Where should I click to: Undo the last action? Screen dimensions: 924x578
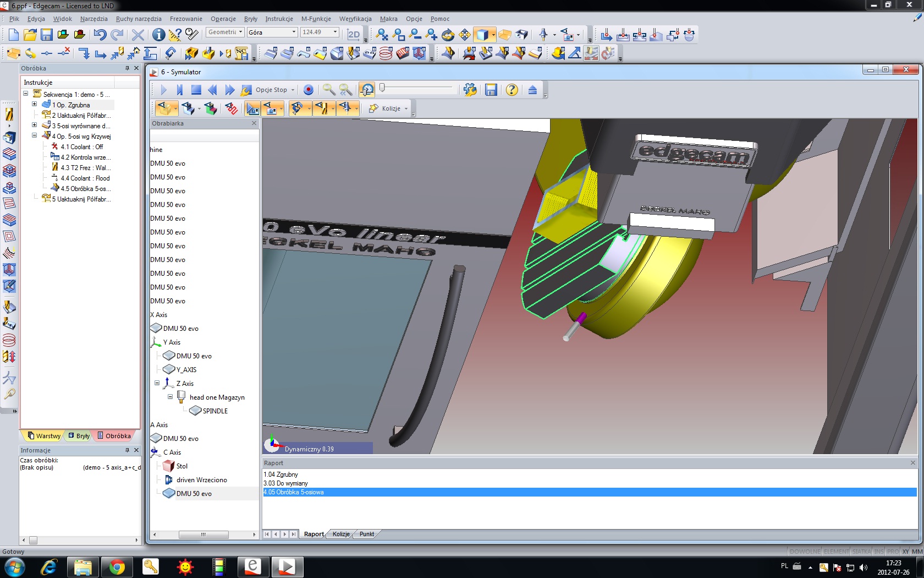[x=100, y=35]
